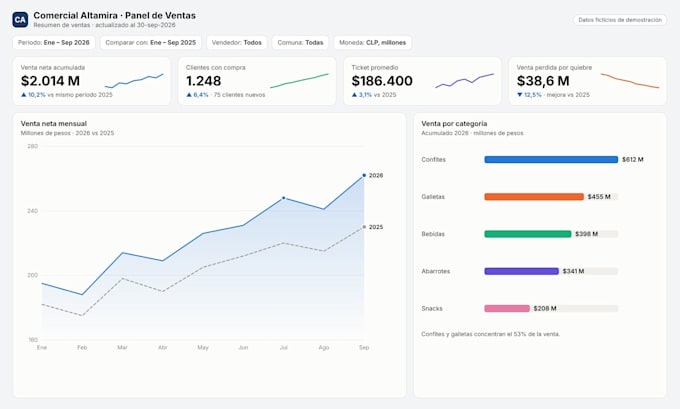Image resolution: width=680 pixels, height=409 pixels.
Task: Click the Clientes con compra green sparkline
Action: (299, 81)
